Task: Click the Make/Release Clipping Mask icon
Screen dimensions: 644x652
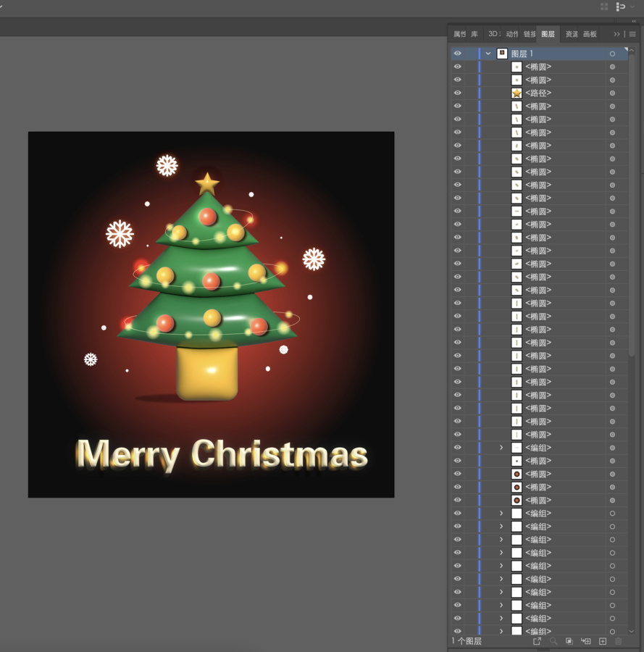Action: click(x=569, y=641)
